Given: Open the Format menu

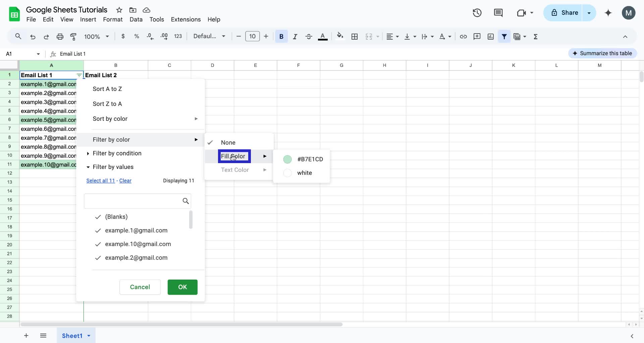Looking at the screenshot, I should point(112,19).
